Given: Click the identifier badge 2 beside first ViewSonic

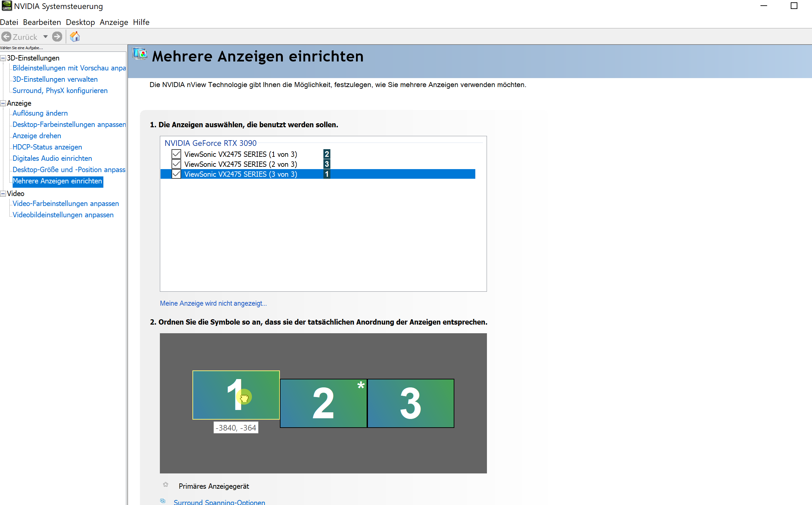Looking at the screenshot, I should 326,154.
